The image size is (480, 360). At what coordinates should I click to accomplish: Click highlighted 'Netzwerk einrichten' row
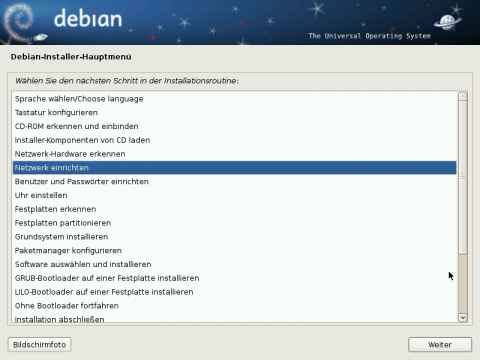(x=234, y=168)
